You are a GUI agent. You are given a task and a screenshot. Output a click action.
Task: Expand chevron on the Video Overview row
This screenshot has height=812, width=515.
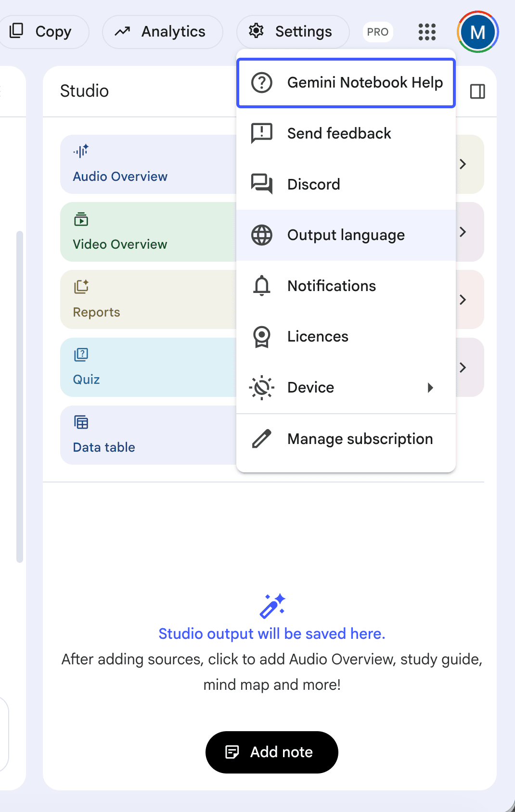[463, 232]
